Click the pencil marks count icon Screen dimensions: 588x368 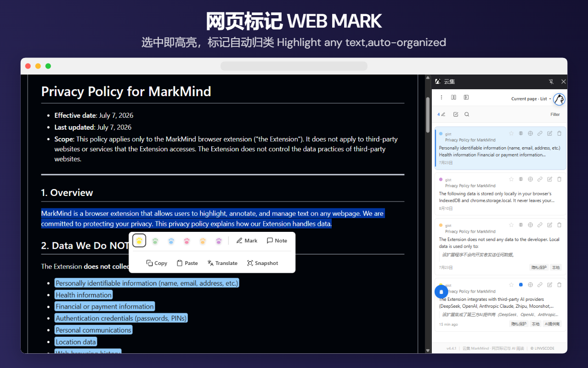(441, 115)
